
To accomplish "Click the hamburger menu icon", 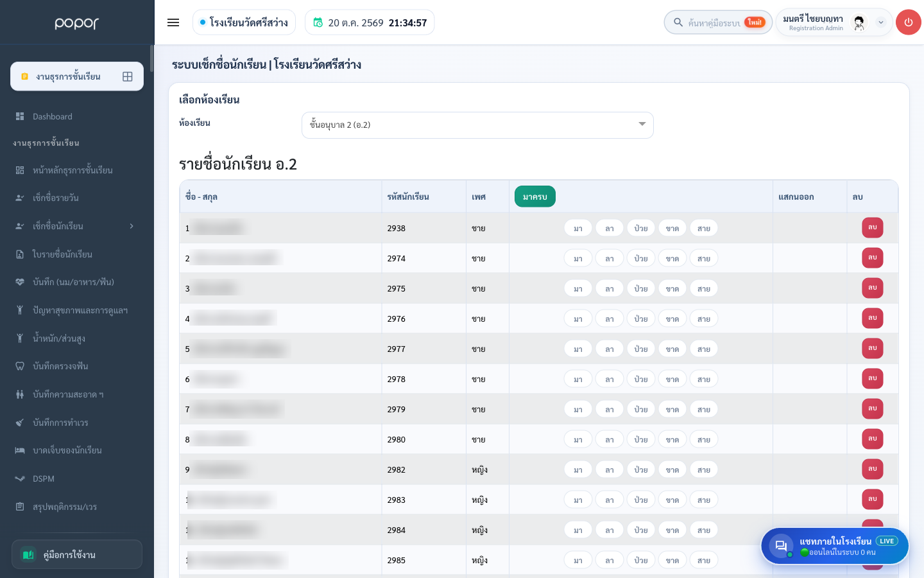I will point(173,22).
